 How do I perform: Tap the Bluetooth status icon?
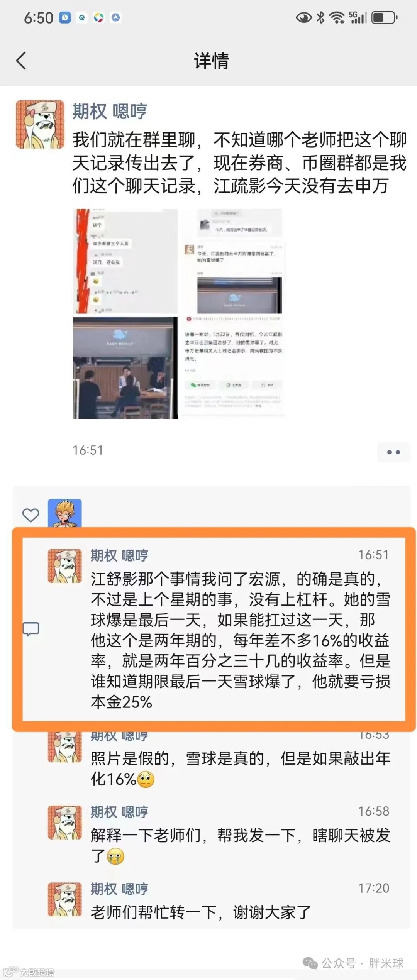point(320,18)
